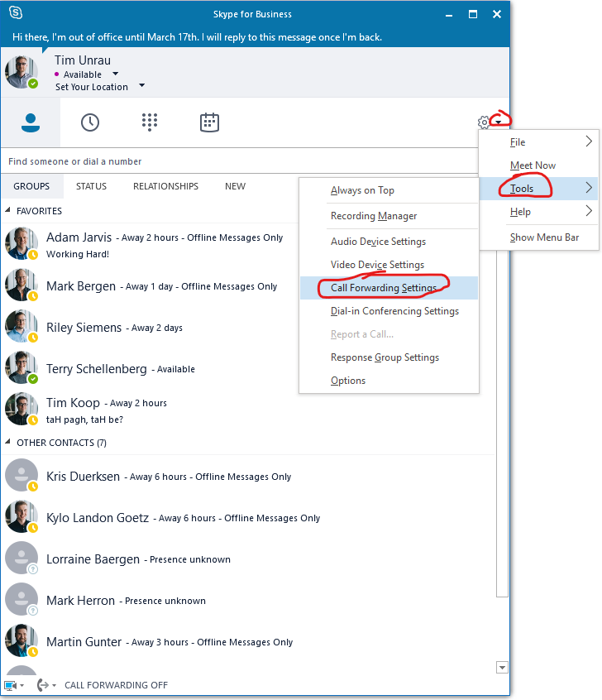Click the primary device selector icon
The height and width of the screenshot is (700, 602).
click(11, 685)
